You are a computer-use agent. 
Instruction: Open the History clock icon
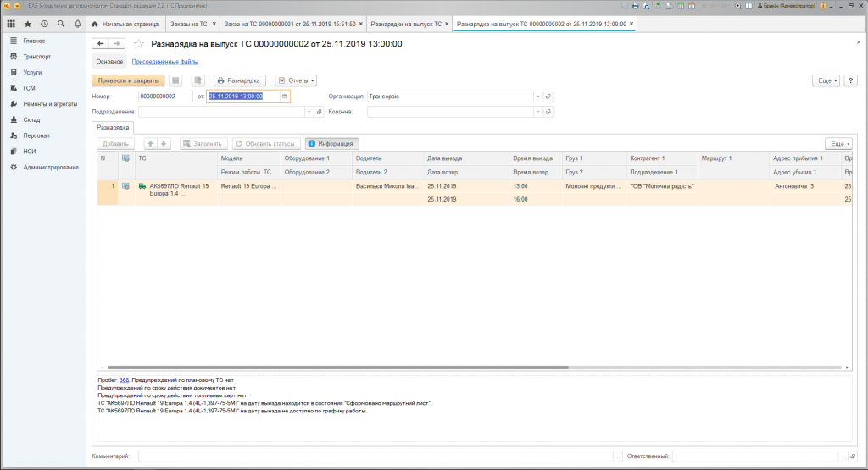[44, 24]
